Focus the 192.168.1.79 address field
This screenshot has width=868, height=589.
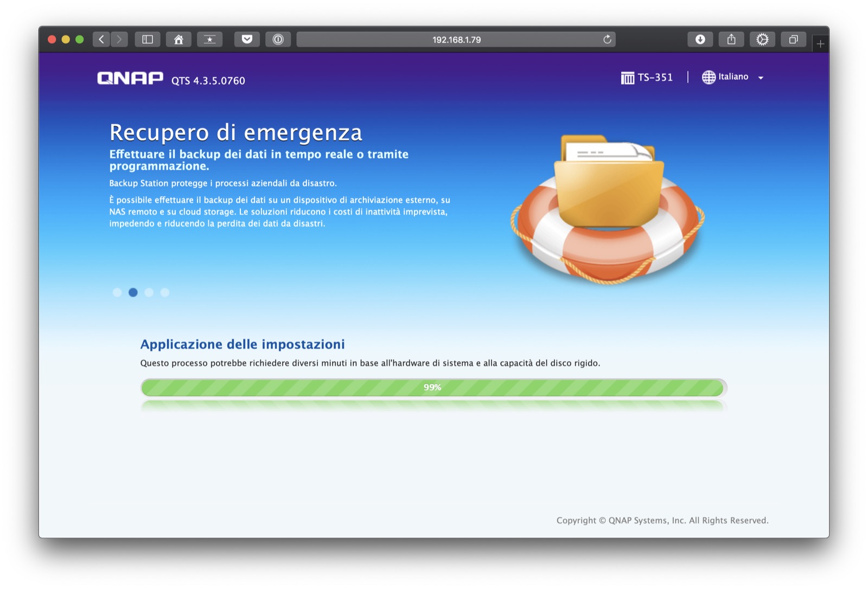coord(456,39)
